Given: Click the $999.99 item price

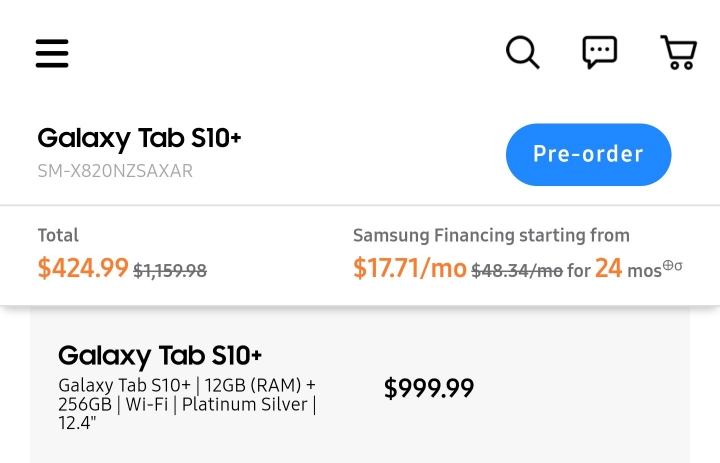Looking at the screenshot, I should 429,388.
